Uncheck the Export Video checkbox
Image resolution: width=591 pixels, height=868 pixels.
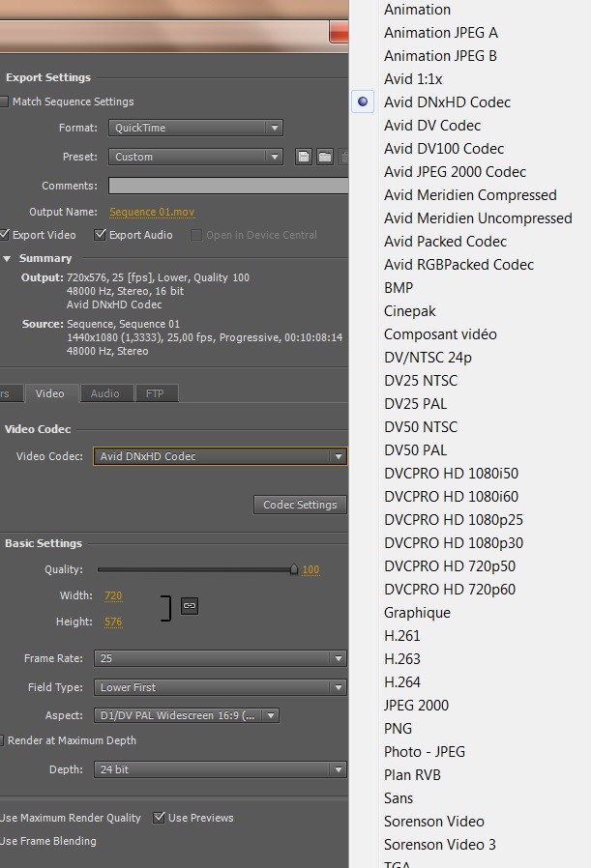pos(4,235)
